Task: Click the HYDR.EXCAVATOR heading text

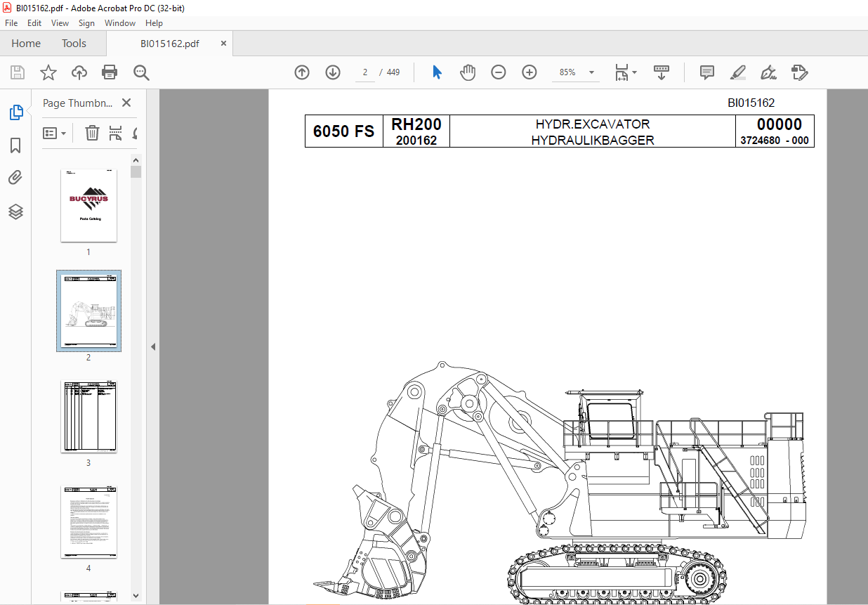Action: pyautogui.click(x=593, y=124)
